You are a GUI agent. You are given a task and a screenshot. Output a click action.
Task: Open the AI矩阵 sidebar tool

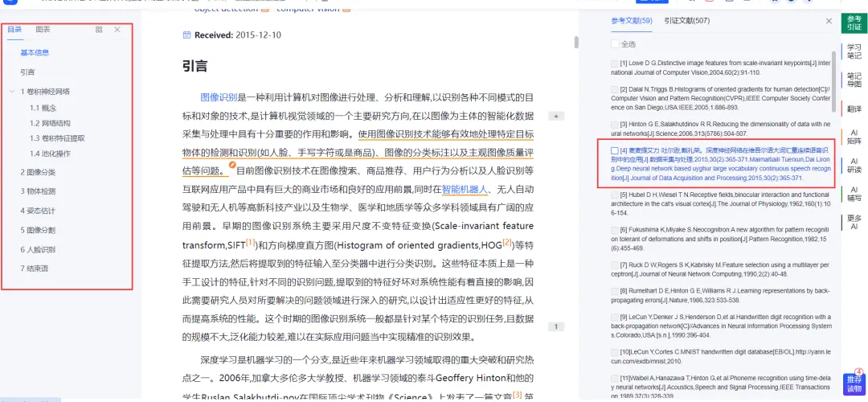(854, 137)
